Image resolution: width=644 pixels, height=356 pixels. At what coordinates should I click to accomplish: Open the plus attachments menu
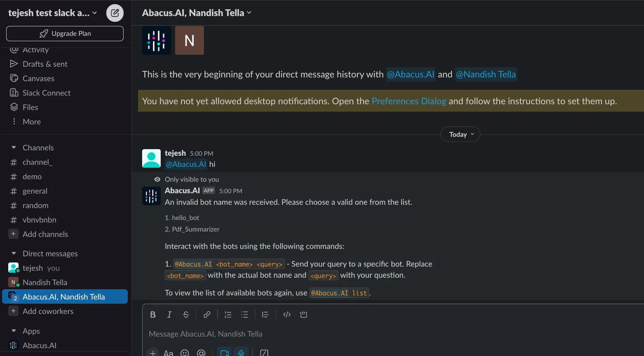click(152, 353)
